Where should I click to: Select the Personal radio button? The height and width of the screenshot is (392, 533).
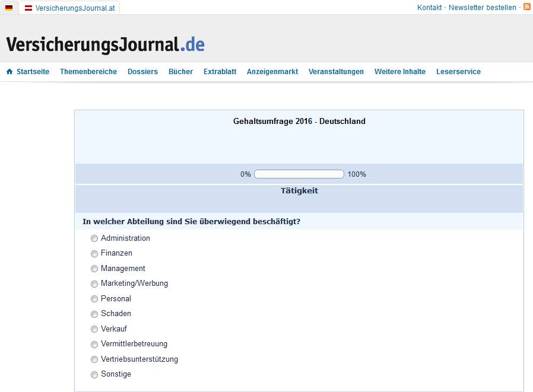[x=94, y=299]
